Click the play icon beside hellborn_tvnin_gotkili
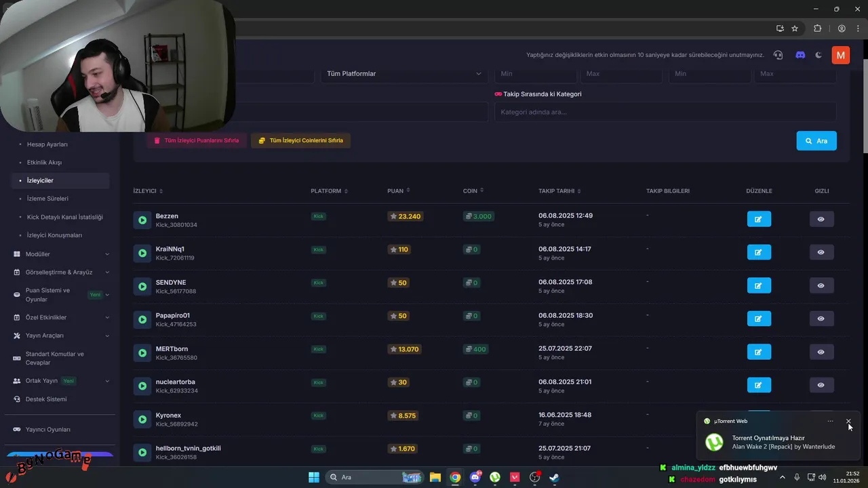Image resolution: width=868 pixels, height=488 pixels. (x=142, y=452)
